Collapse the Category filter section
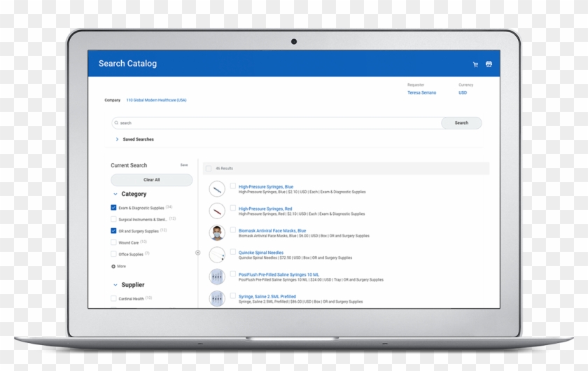Viewport: 588px width, 371px height. coord(115,194)
